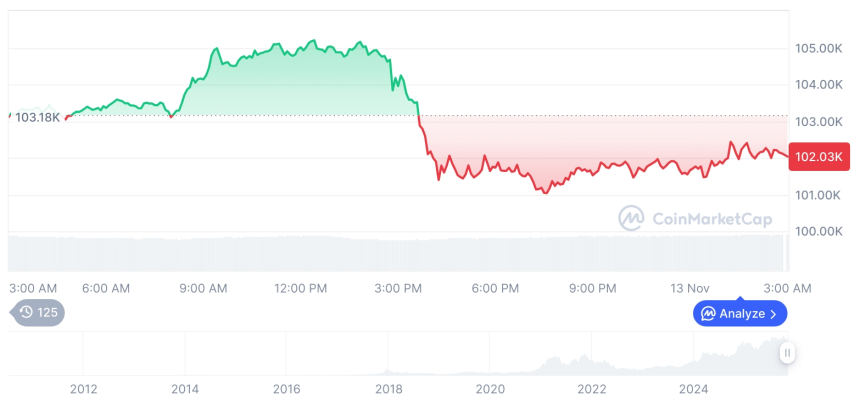
Task: Click the 105.00K price axis label
Action: click(819, 48)
